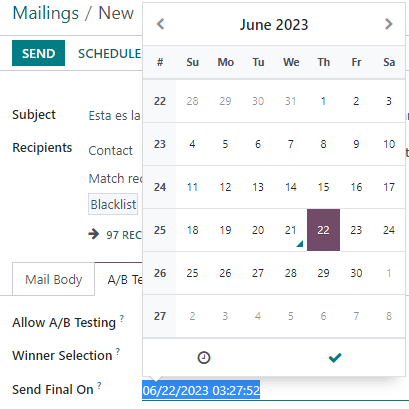The width and height of the screenshot is (409, 409).
Task: Select June 22 highlighted date
Action: coord(323,230)
